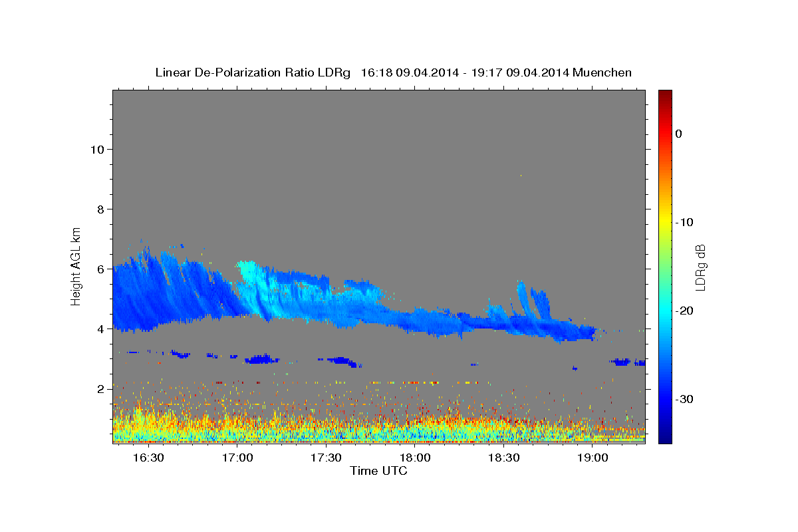The height and width of the screenshot is (532, 798).
Task: Click the colorbar tick label -10
Action: point(684,222)
